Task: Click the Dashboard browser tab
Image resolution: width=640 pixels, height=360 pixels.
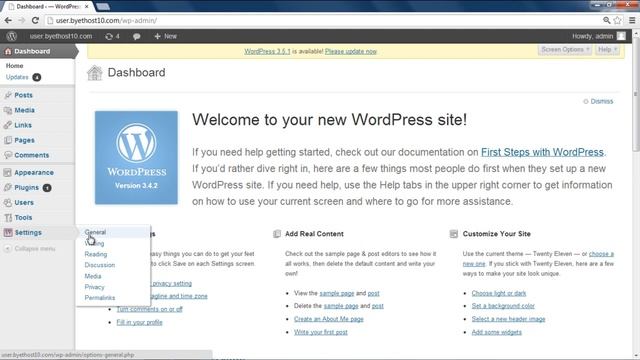Action: click(x=48, y=7)
